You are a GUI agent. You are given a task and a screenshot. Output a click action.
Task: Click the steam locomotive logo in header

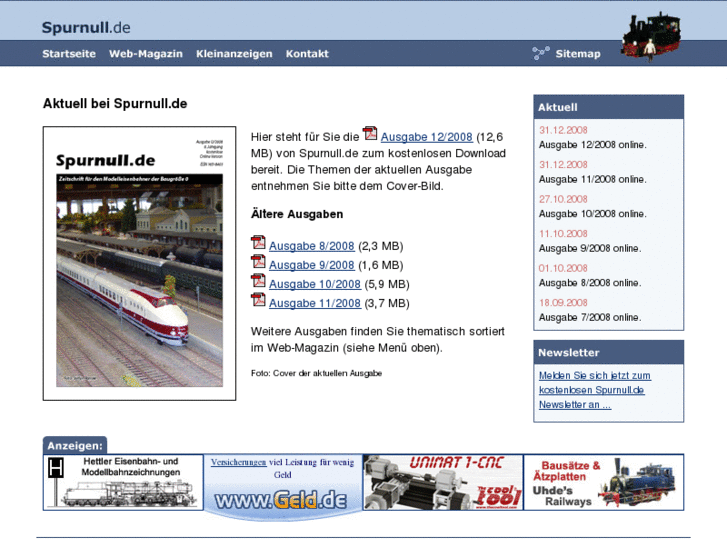[x=652, y=36]
